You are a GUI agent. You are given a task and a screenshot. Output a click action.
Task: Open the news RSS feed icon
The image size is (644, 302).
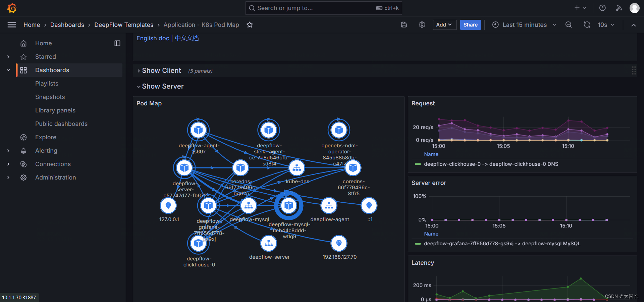coord(619,8)
